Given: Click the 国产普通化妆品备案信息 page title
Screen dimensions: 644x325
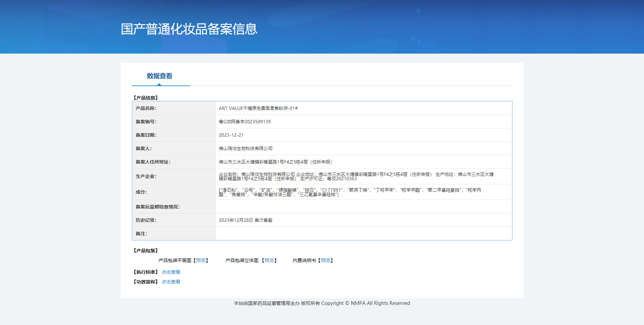Looking at the screenshot, I should (189, 29).
